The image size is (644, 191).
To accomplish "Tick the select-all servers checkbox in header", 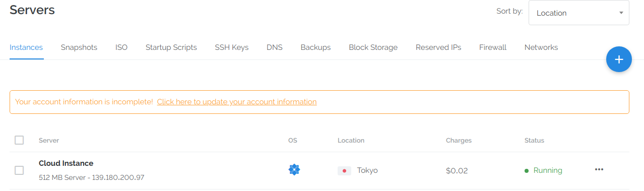I will tap(19, 140).
